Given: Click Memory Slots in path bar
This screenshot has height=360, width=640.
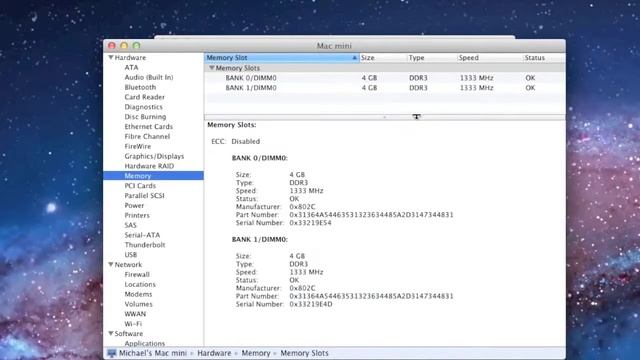Looking at the screenshot, I should point(304,353).
